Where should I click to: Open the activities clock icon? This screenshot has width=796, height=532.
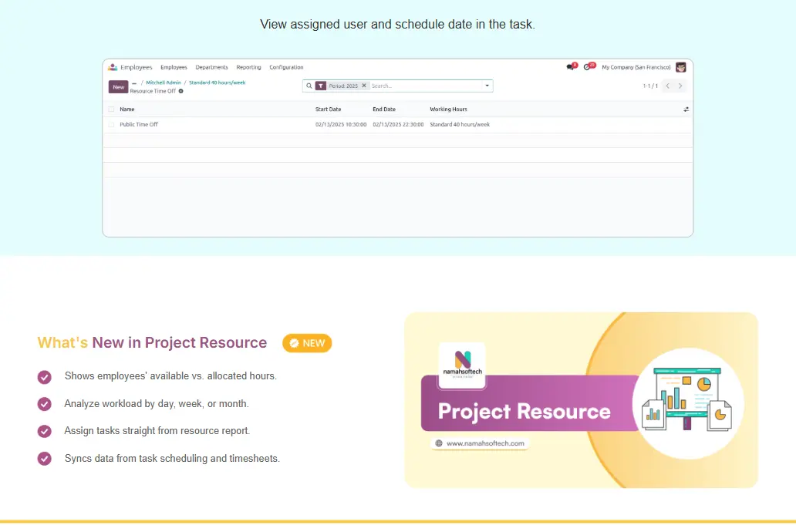pyautogui.click(x=588, y=67)
